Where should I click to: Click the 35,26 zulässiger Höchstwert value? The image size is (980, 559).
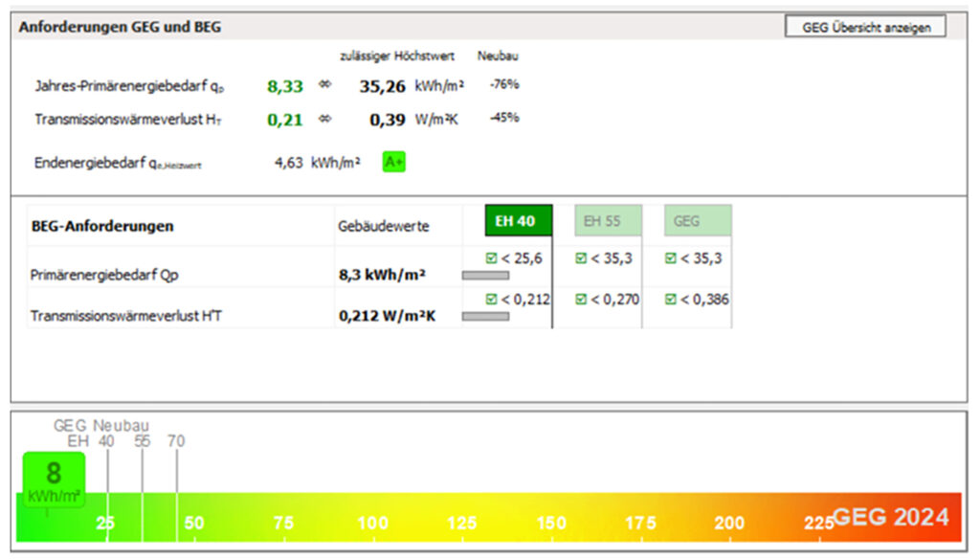pyautogui.click(x=383, y=86)
